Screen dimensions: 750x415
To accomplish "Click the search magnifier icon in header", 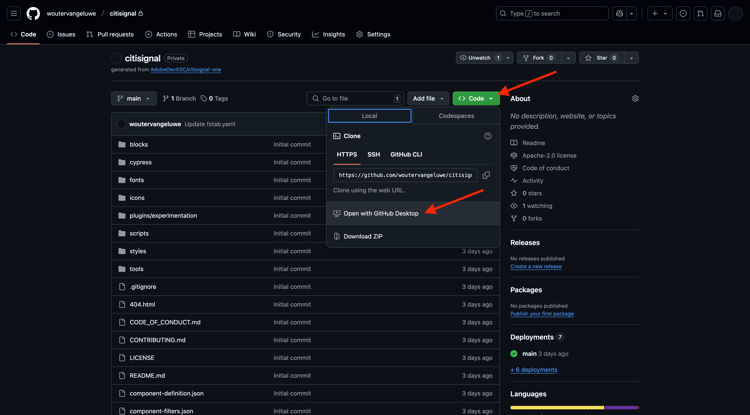I will (503, 13).
